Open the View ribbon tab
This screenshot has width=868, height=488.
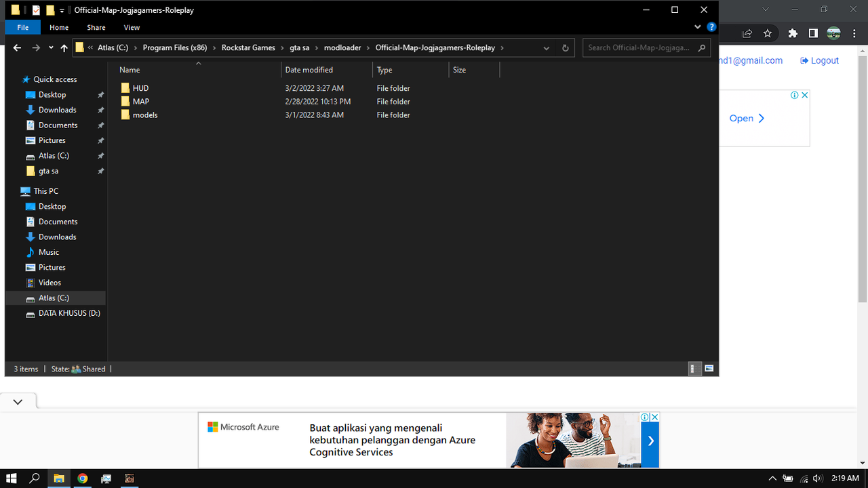coord(132,27)
